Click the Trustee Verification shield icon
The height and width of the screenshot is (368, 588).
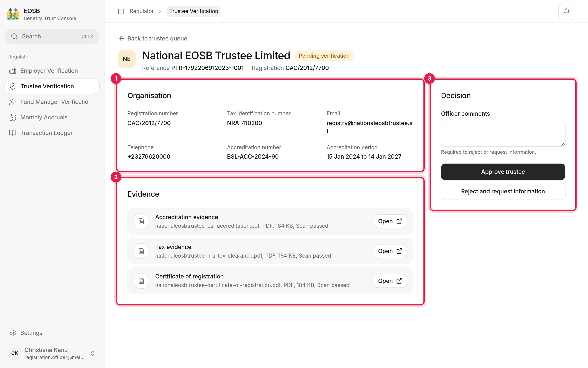(x=13, y=86)
